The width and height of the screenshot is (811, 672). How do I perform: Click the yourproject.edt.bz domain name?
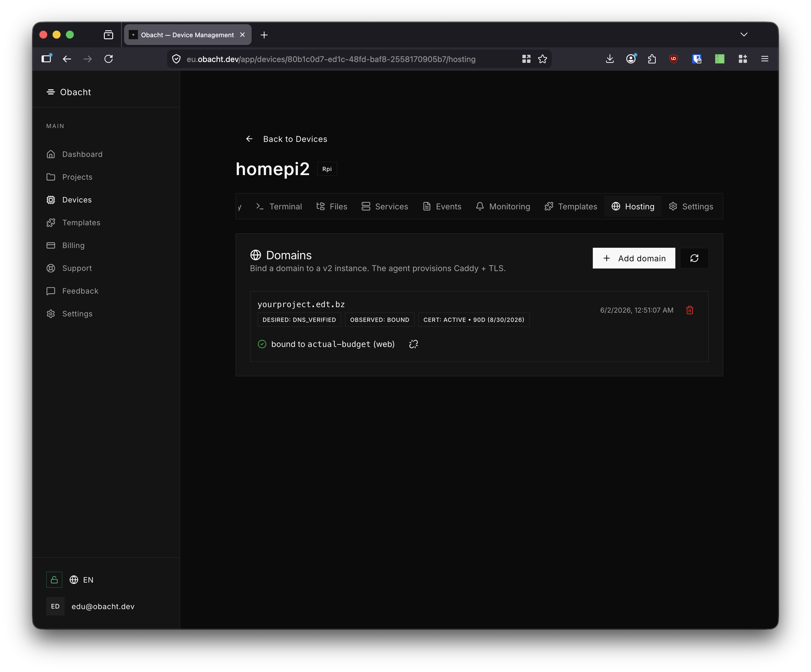click(301, 304)
